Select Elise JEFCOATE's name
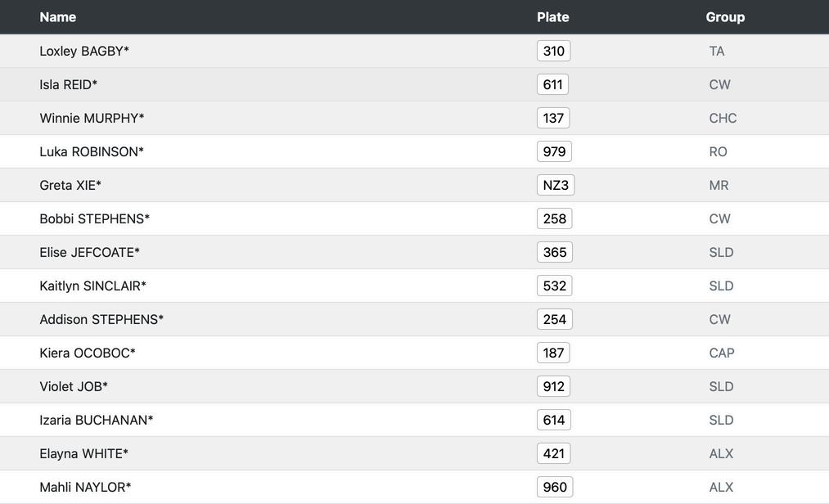829x504 pixels. [x=90, y=252]
